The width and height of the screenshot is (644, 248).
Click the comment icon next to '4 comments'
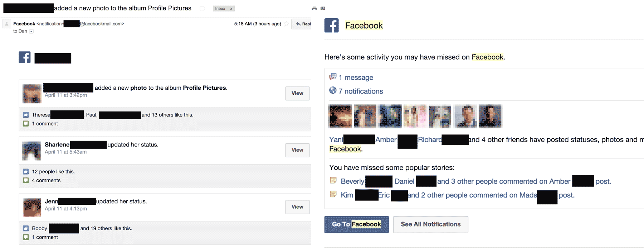26,180
